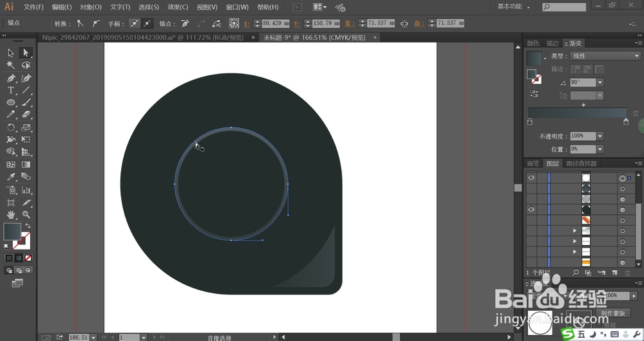Activate the Hand tool

(x=11, y=214)
